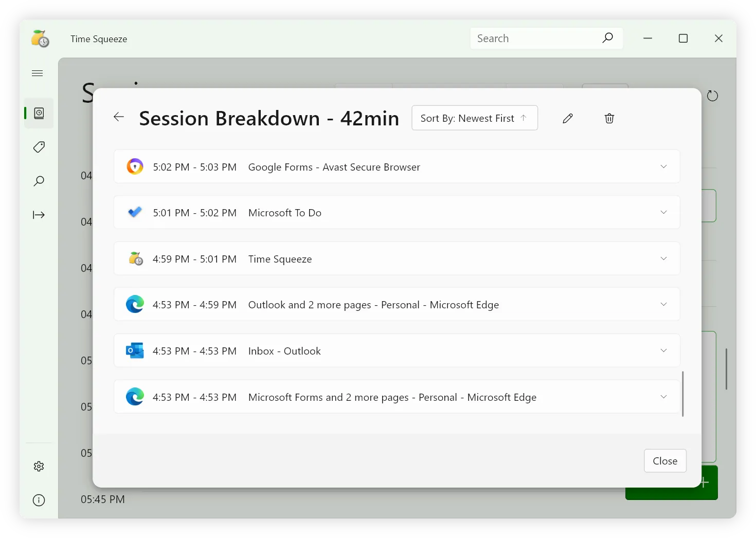Delete session using the trash icon

click(x=609, y=119)
